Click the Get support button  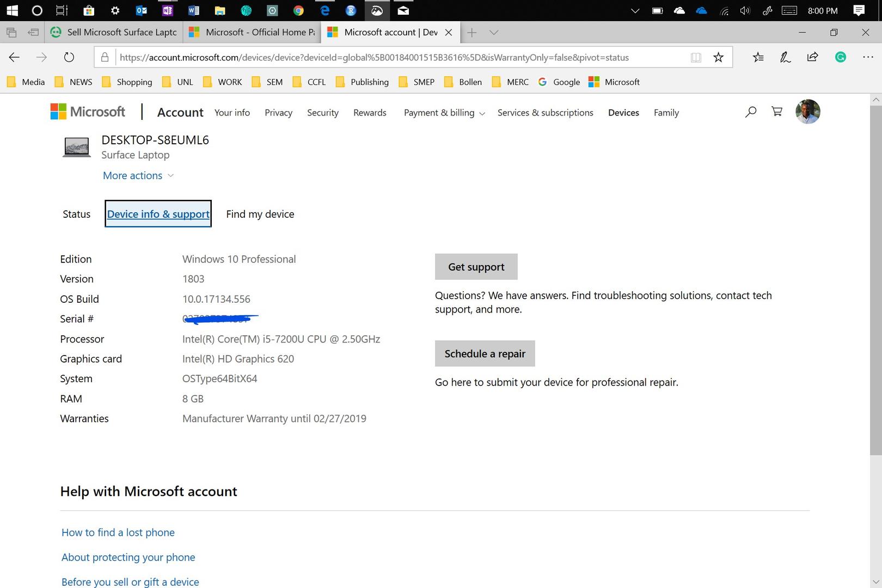[x=476, y=267]
